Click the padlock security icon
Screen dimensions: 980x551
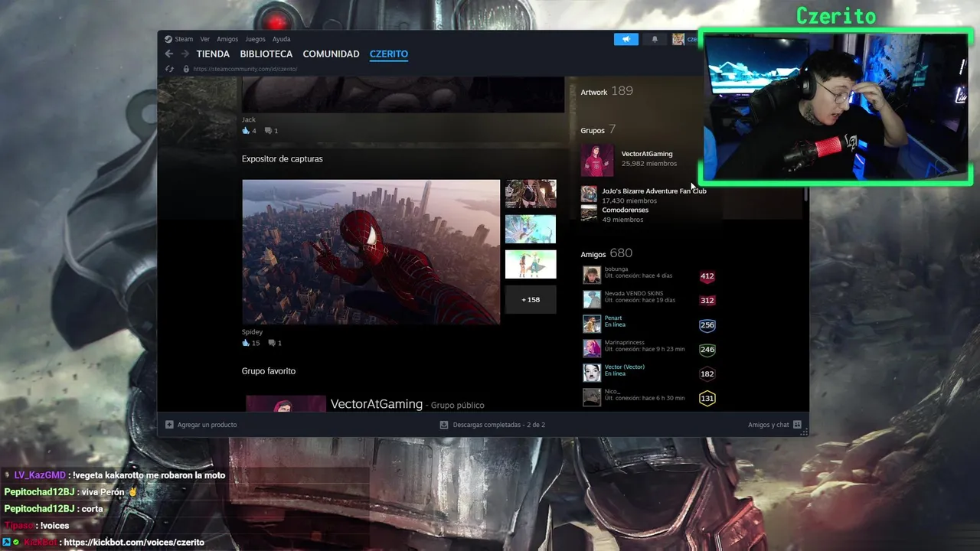(186, 69)
